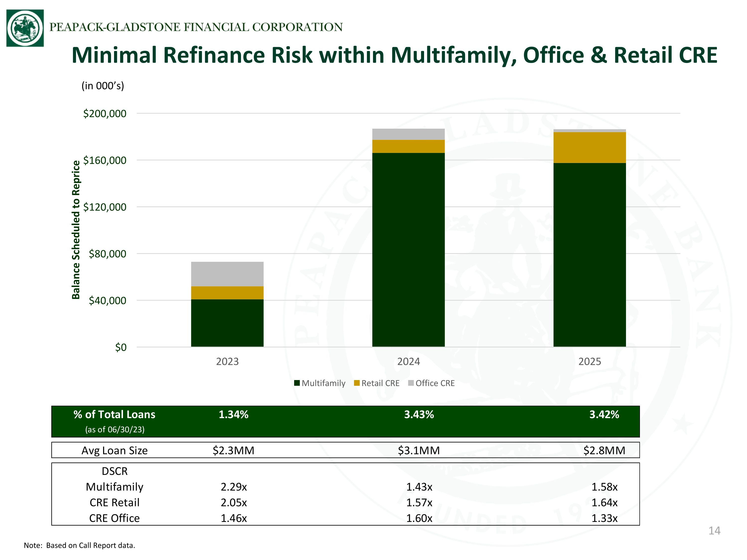
Task: Click the Call Report data footnote
Action: point(79,546)
